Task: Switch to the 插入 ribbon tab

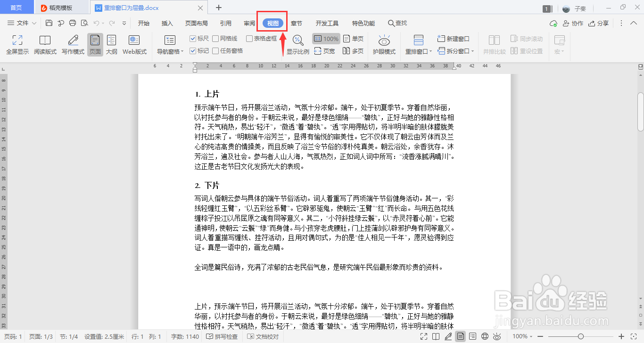Action: click(x=167, y=23)
